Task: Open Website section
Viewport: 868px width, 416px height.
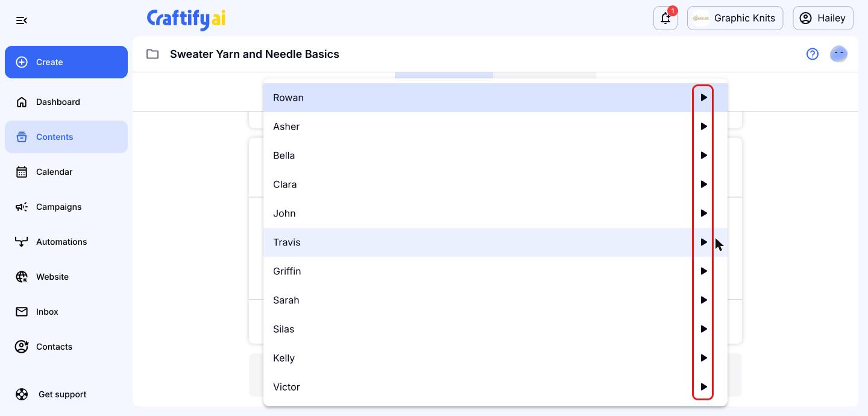Action: tap(66, 277)
